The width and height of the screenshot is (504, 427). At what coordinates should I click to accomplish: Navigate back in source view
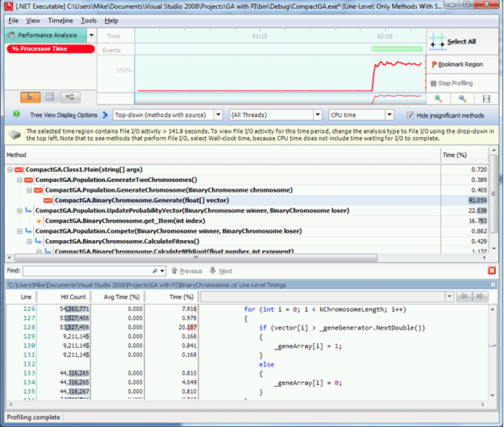[464, 296]
